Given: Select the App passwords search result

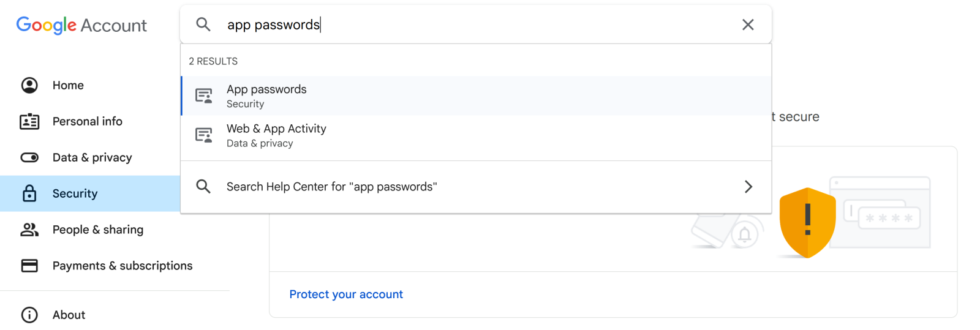Looking at the screenshot, I should click(266, 96).
